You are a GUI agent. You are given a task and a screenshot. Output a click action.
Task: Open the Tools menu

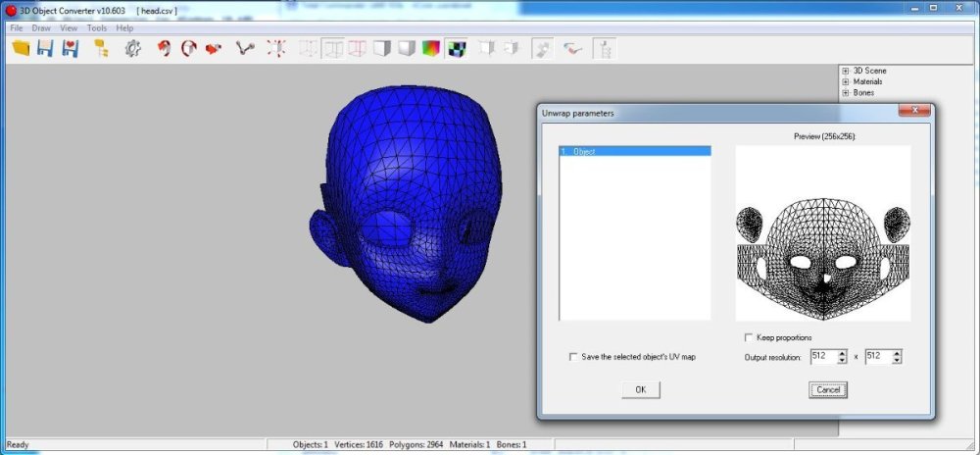(96, 28)
